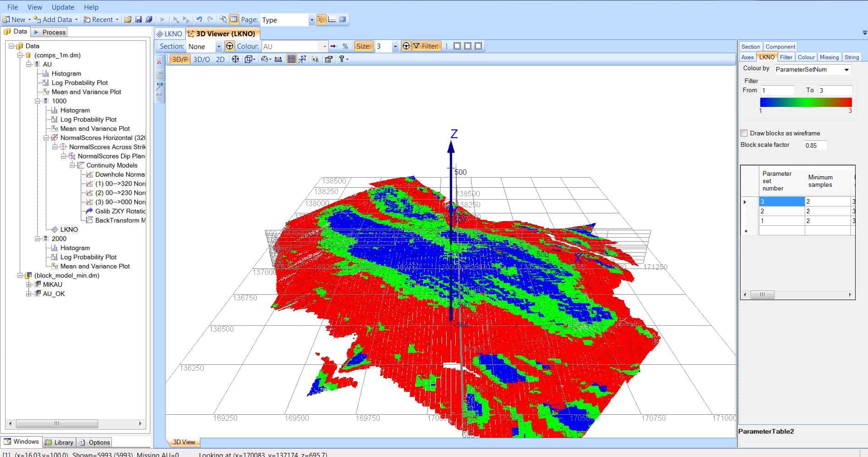
Task: Collapse the 1000 tree node
Action: [38, 101]
